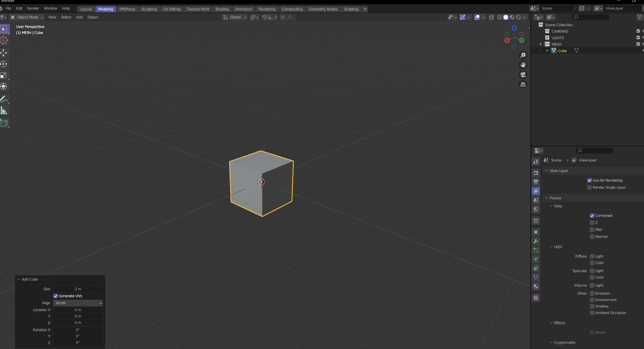Activate the Rotate tool

4,64
